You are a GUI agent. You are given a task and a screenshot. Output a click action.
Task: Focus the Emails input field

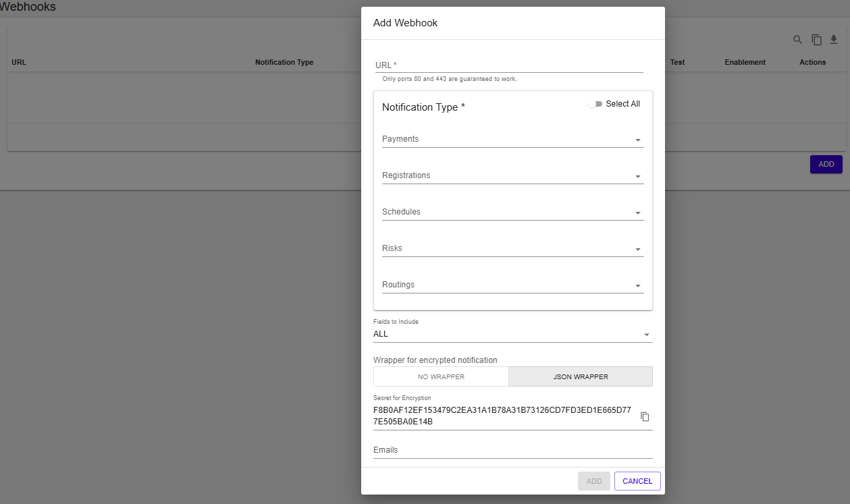[x=512, y=450]
